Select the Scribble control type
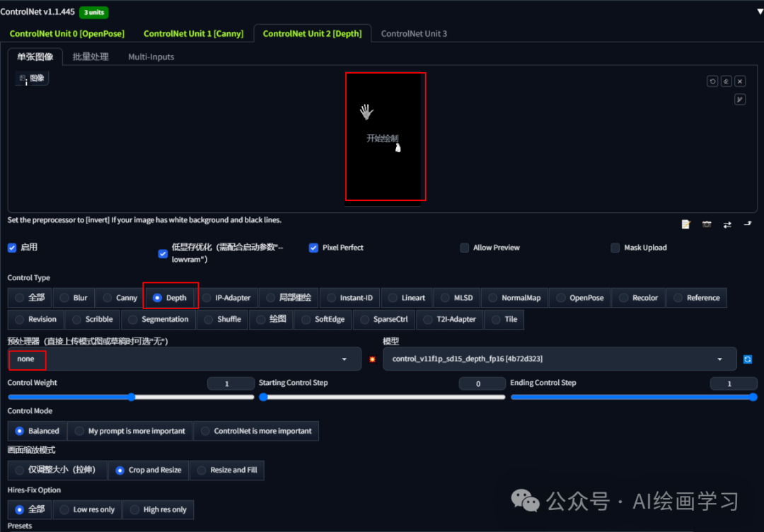Screen dimensions: 764x532 pyautogui.click(x=92, y=320)
